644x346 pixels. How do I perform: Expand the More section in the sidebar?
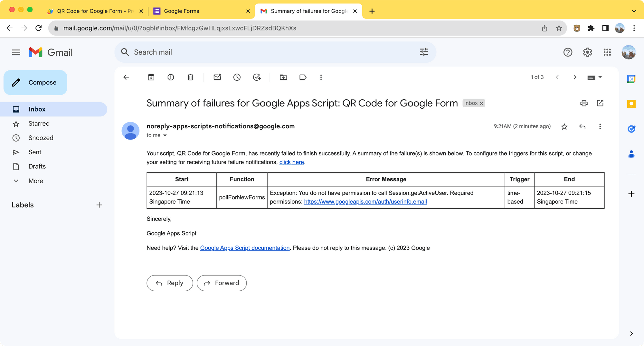[x=35, y=181]
